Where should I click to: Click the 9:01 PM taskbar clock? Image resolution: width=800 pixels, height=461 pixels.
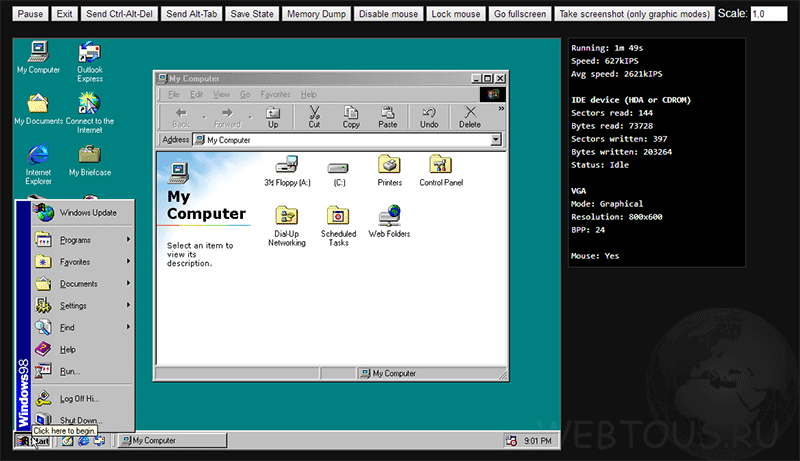[538, 441]
